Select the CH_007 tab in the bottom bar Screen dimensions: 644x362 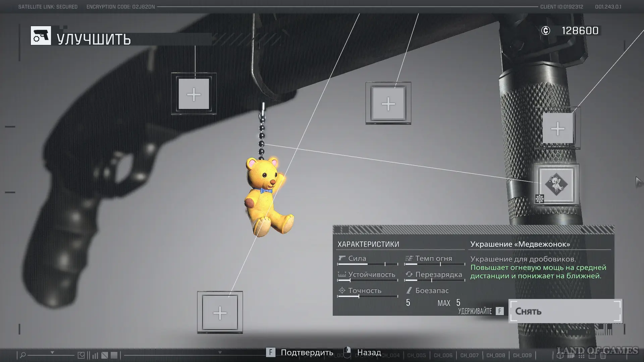(x=469, y=355)
